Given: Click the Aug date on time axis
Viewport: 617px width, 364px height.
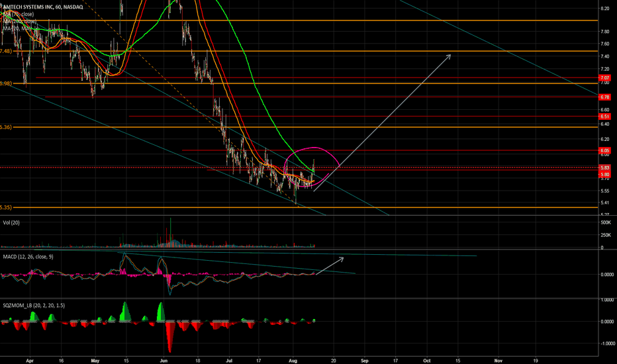Looking at the screenshot, I should (x=293, y=361).
